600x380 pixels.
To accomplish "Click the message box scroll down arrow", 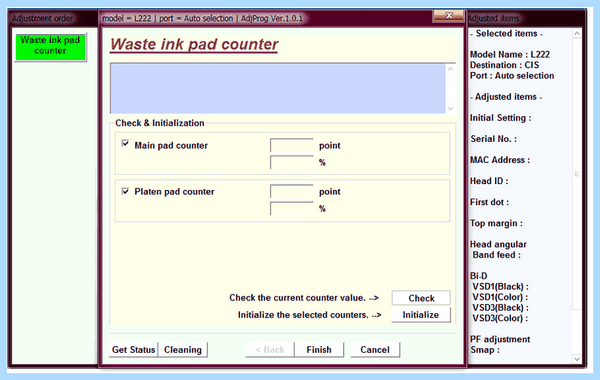I will (x=450, y=109).
